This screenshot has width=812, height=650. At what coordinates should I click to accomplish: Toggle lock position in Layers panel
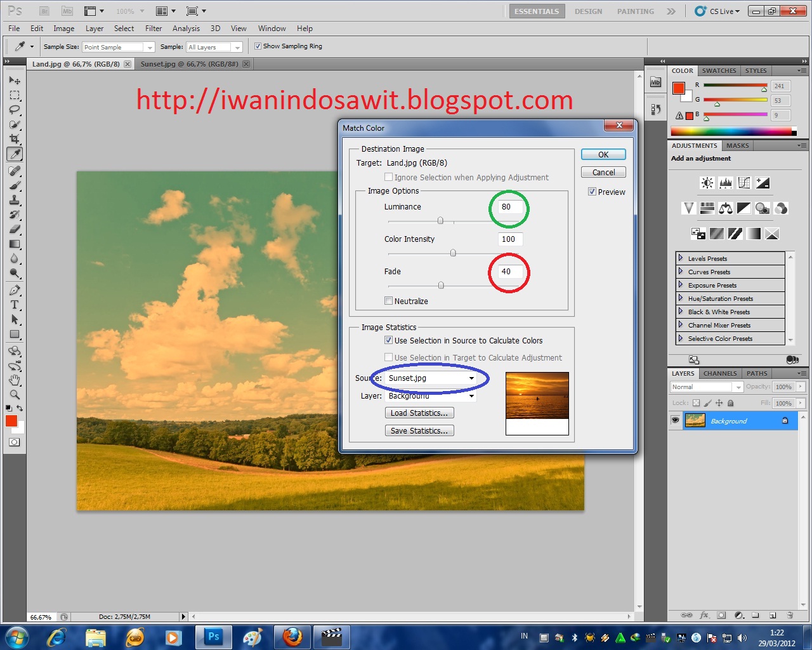click(x=719, y=403)
